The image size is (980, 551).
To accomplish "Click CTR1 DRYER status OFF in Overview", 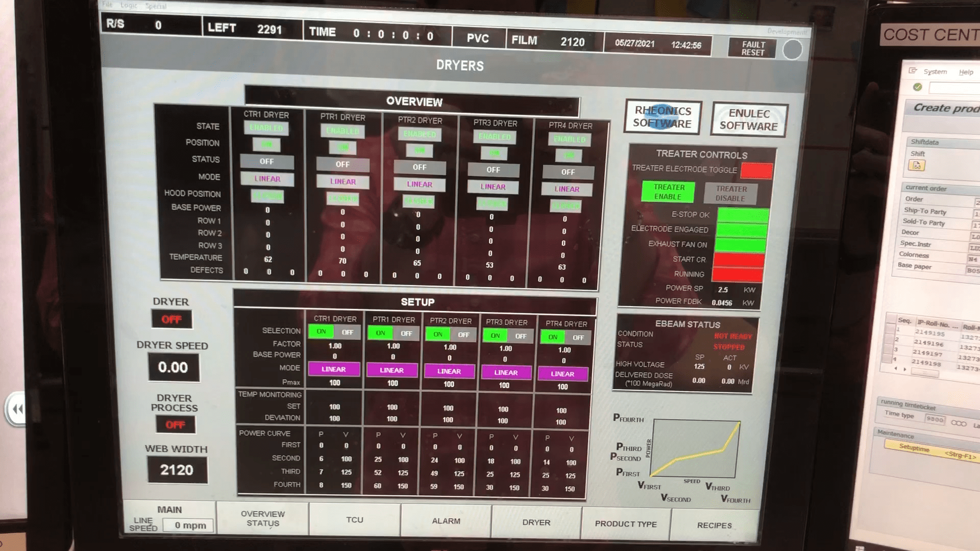I will [266, 162].
